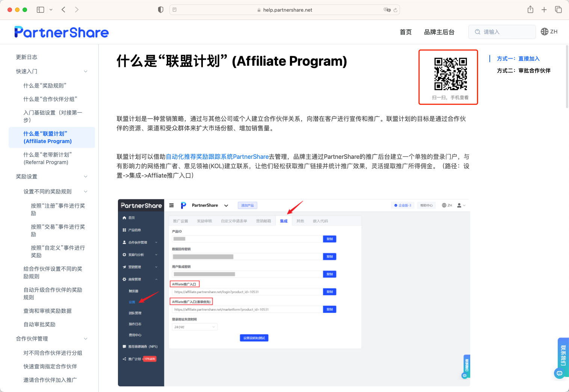Open the privacy shield report
This screenshot has width=569, height=392.
[x=161, y=10]
